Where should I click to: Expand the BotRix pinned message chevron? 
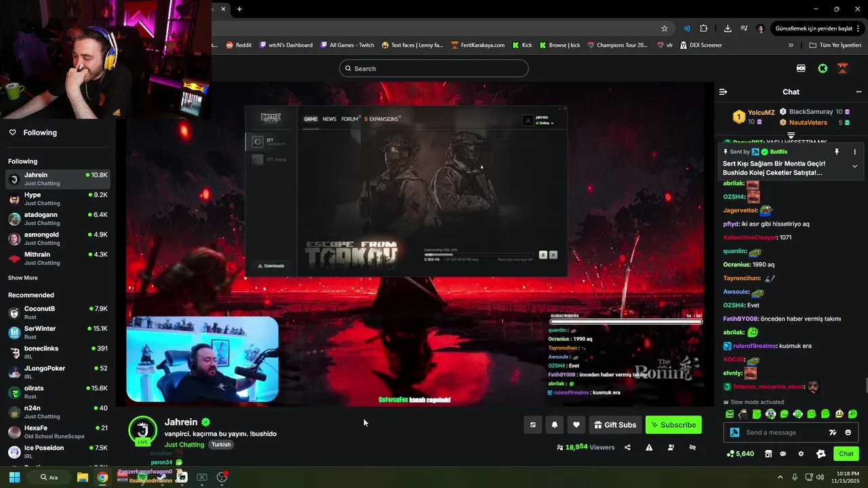pos(854,166)
